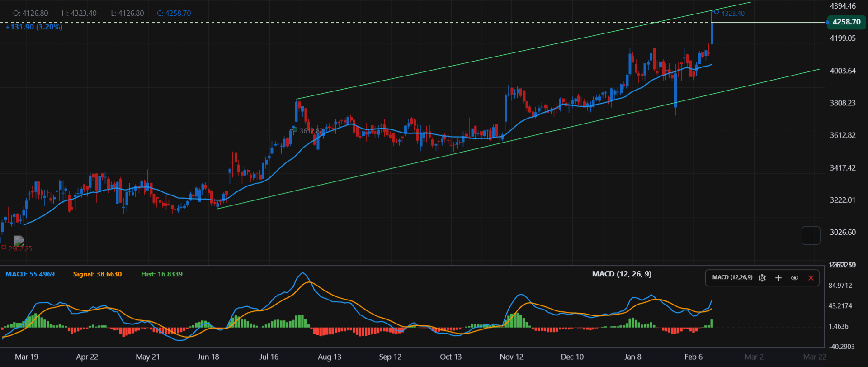The height and width of the screenshot is (367, 868).
Task: Click the current price tag 4258.70
Action: (x=846, y=22)
